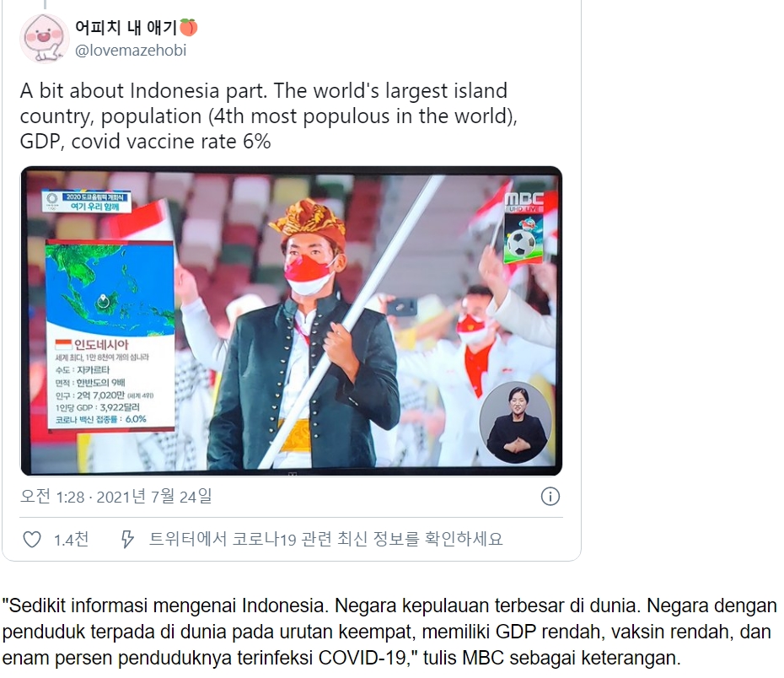Image resolution: width=784 pixels, height=678 pixels.
Task: Open the @lovemazehobi profile handle
Action: pyautogui.click(x=131, y=51)
